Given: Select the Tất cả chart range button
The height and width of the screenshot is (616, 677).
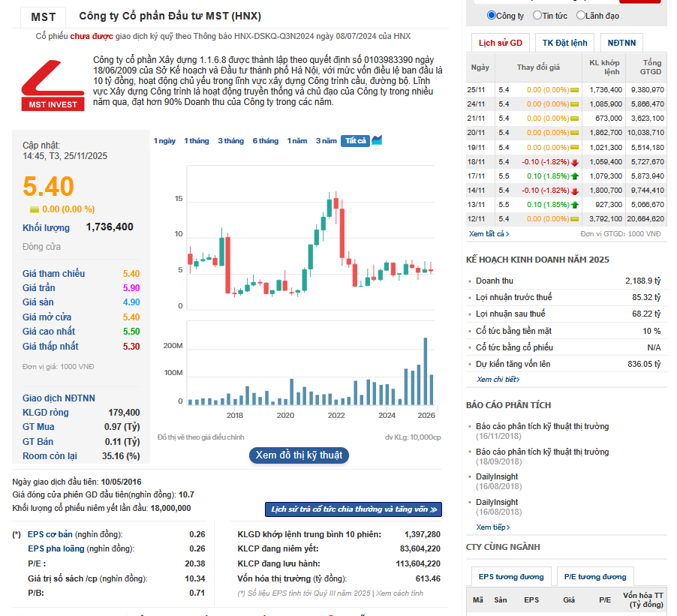Looking at the screenshot, I should coord(355,141).
